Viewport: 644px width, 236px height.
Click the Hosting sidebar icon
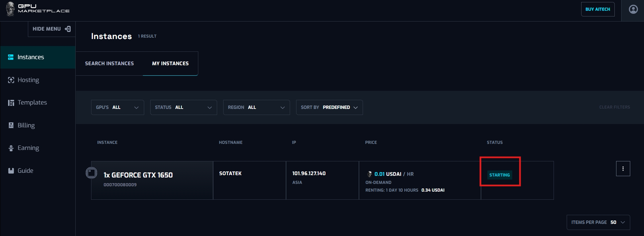pyautogui.click(x=11, y=80)
